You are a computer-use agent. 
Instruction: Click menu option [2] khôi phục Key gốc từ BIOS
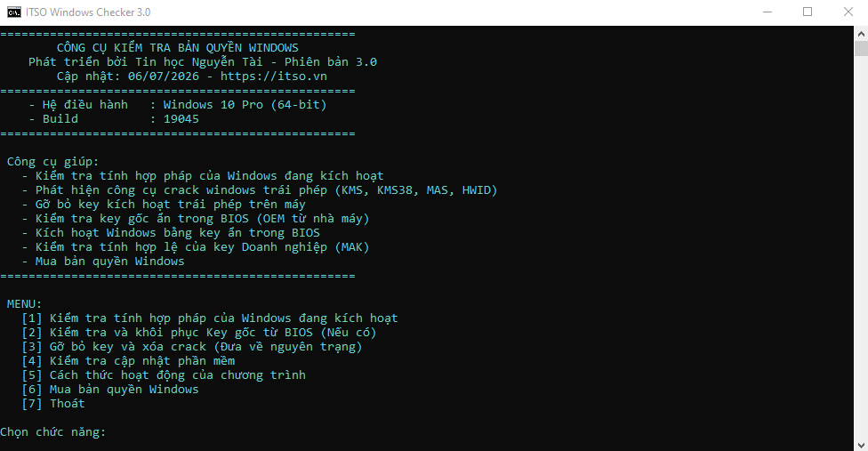198,333
